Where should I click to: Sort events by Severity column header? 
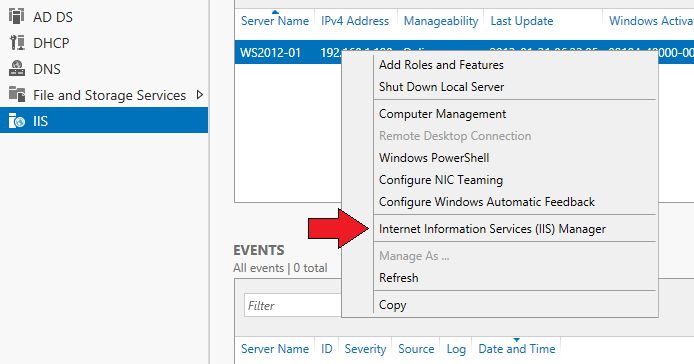[x=365, y=349]
